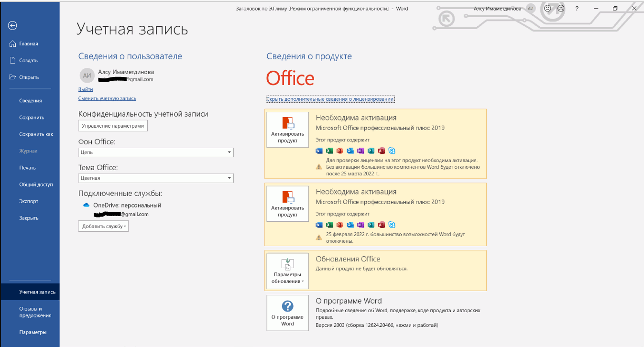Click the Skype icon in the panel mentioning 25 февраля
The image size is (644, 347).
pyautogui.click(x=392, y=225)
